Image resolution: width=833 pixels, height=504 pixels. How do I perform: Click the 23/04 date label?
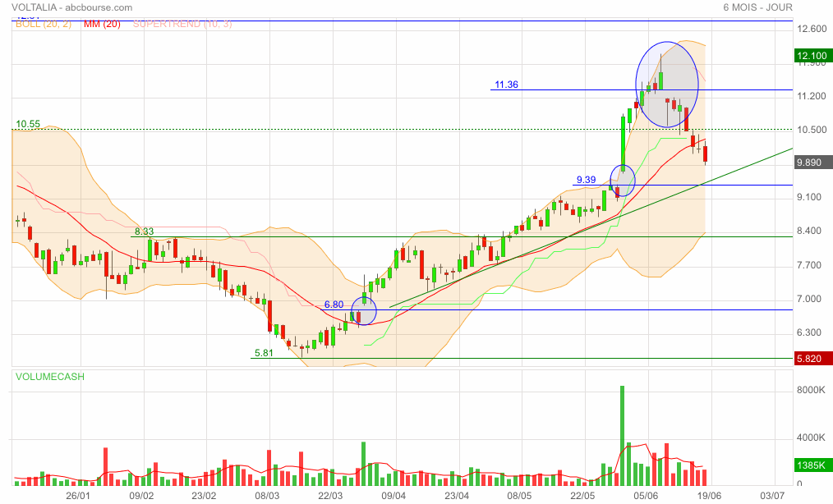click(x=457, y=496)
